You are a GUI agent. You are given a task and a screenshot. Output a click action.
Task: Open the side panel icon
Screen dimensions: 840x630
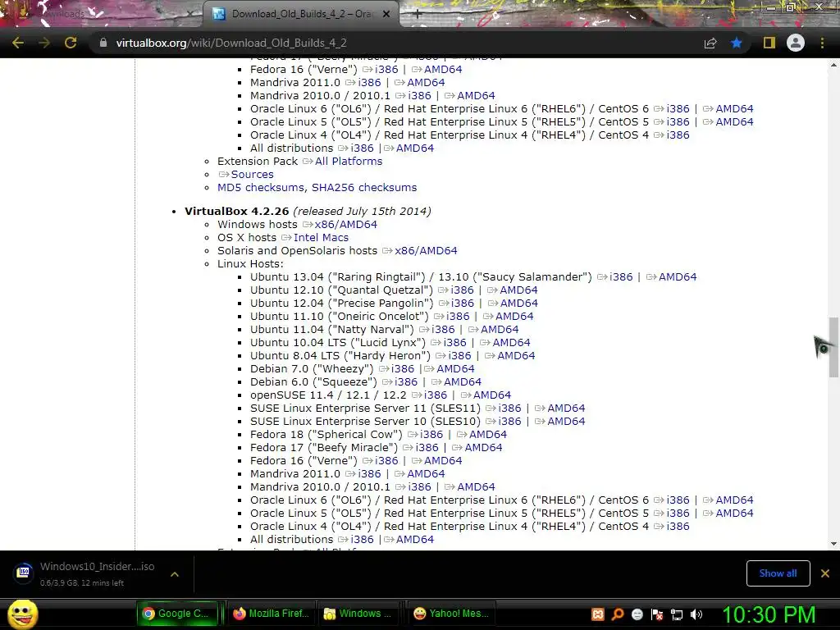pyautogui.click(x=769, y=43)
